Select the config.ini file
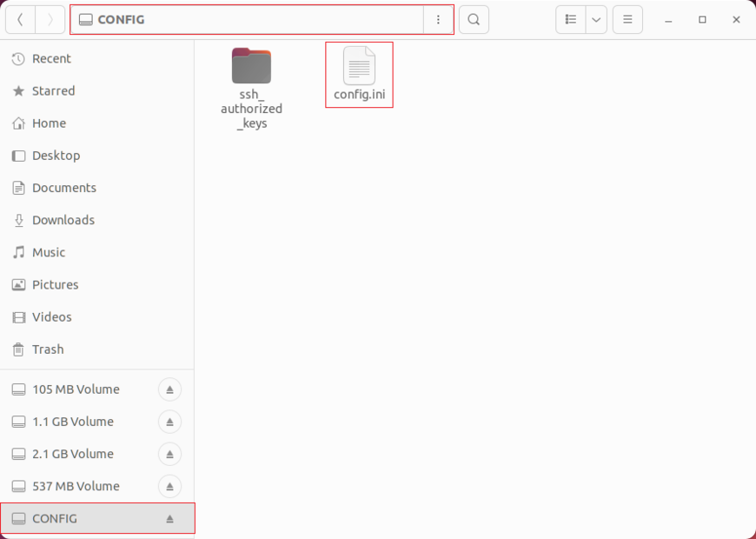 (x=359, y=74)
